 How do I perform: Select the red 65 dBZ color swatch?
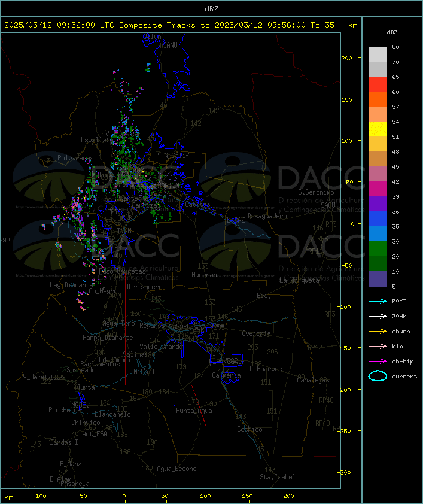click(378, 84)
